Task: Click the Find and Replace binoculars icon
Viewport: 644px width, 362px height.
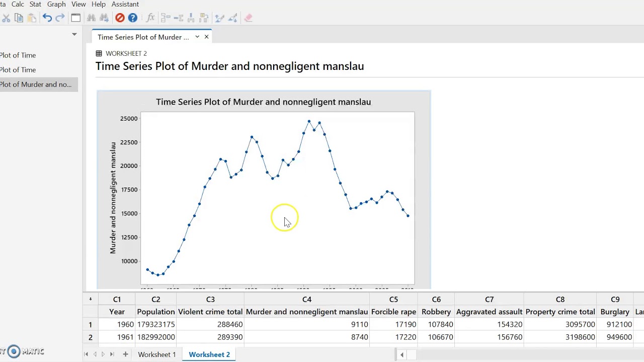Action: coord(104,18)
